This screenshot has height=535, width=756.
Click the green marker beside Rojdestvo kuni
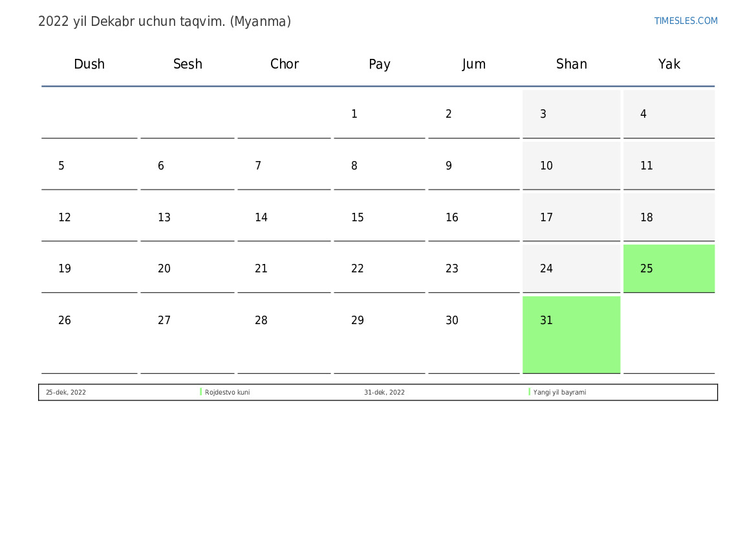(201, 392)
